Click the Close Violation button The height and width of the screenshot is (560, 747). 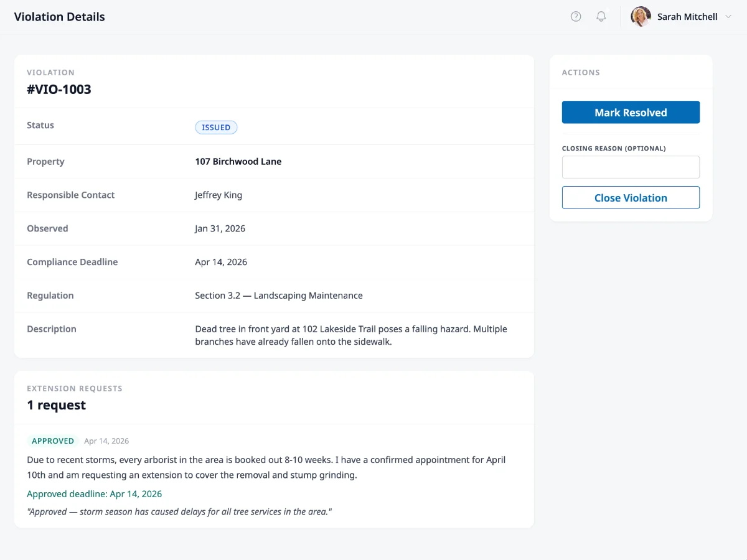[x=631, y=197]
